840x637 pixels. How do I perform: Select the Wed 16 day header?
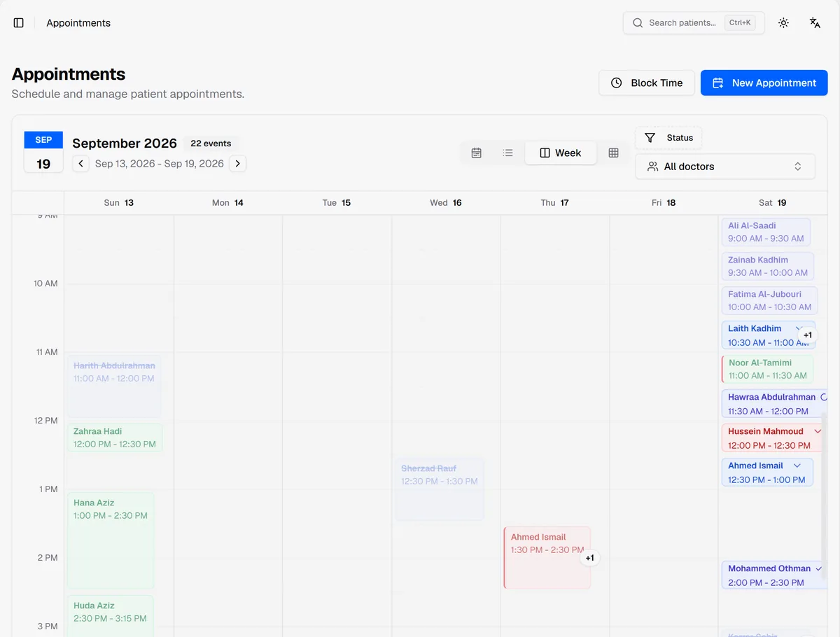click(446, 203)
